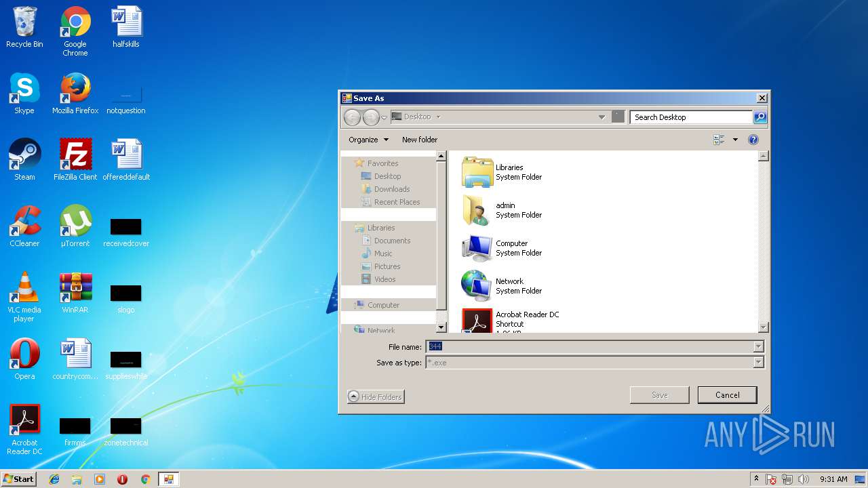The height and width of the screenshot is (488, 868).
Task: Launch Mozilla Firefox desktop shortcut
Action: point(75,94)
